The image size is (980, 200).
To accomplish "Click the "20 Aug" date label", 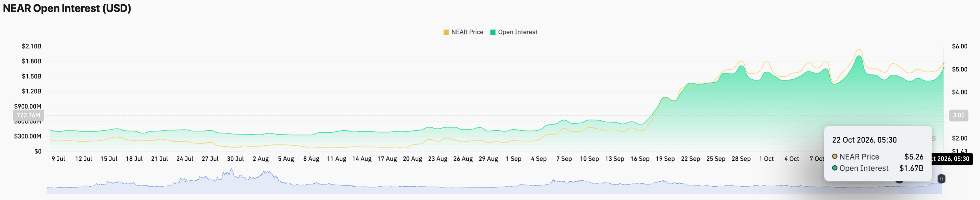I will pyautogui.click(x=412, y=159).
